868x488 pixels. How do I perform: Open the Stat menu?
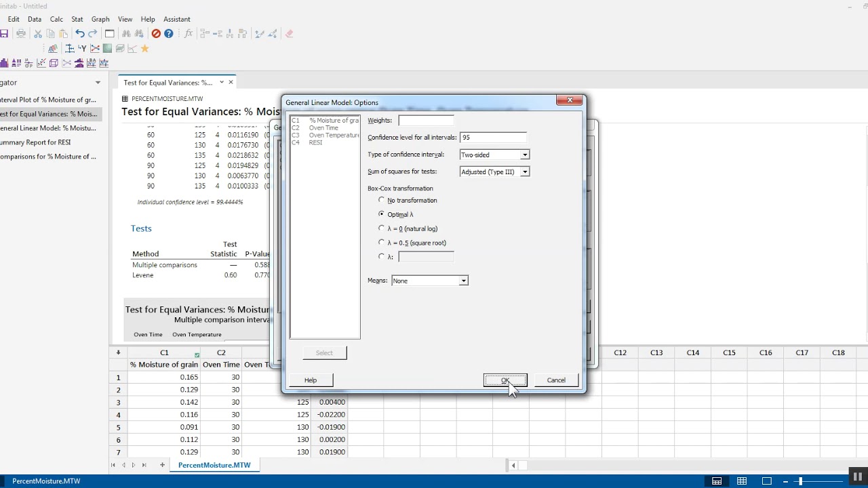pyautogui.click(x=77, y=19)
